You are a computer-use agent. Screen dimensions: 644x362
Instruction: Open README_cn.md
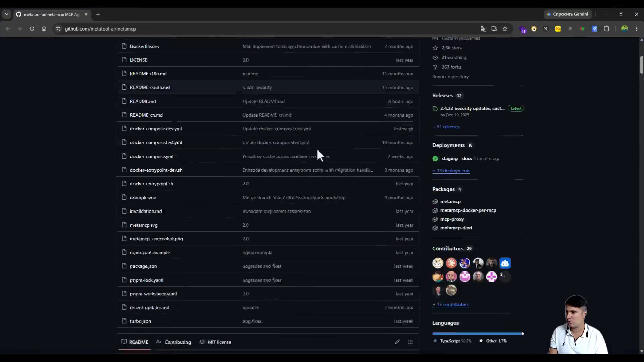click(146, 115)
